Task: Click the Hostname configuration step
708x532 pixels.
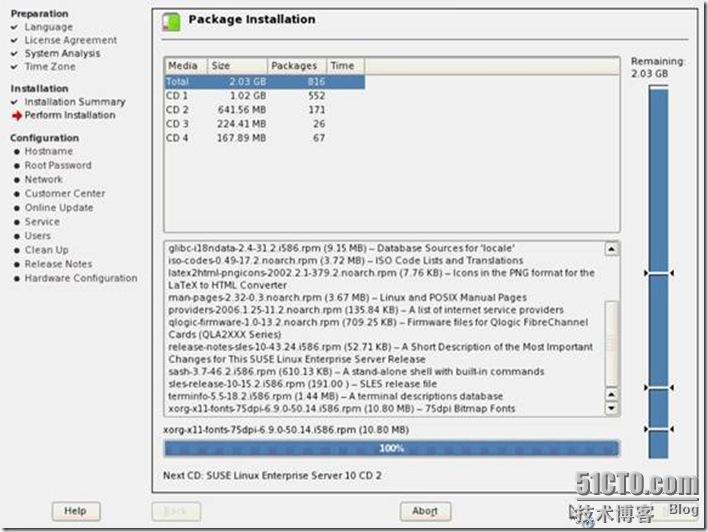Action: [49, 151]
